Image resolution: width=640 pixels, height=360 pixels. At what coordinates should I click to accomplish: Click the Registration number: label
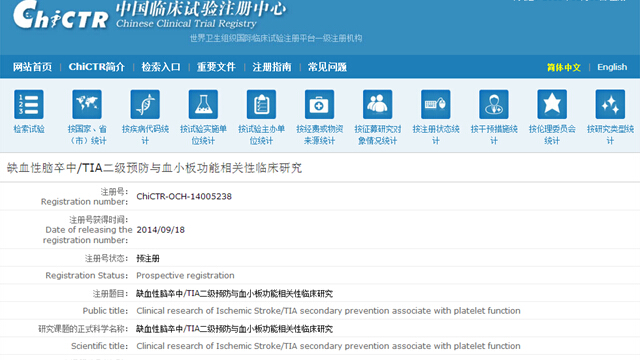84,202
